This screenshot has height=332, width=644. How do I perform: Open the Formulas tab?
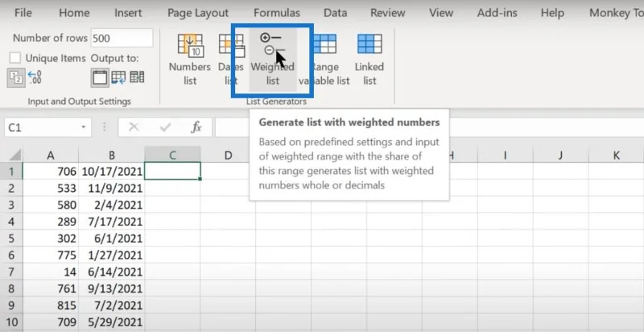point(276,13)
